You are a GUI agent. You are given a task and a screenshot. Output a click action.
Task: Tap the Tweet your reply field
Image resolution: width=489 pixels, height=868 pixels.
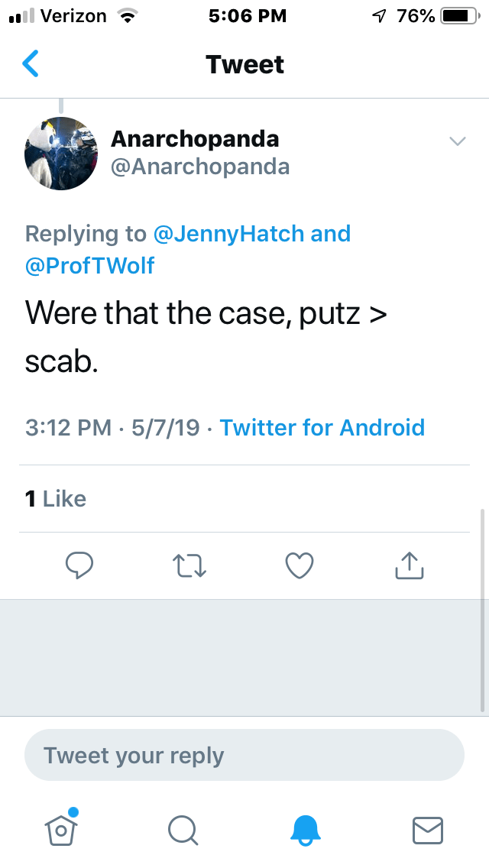[x=244, y=756]
